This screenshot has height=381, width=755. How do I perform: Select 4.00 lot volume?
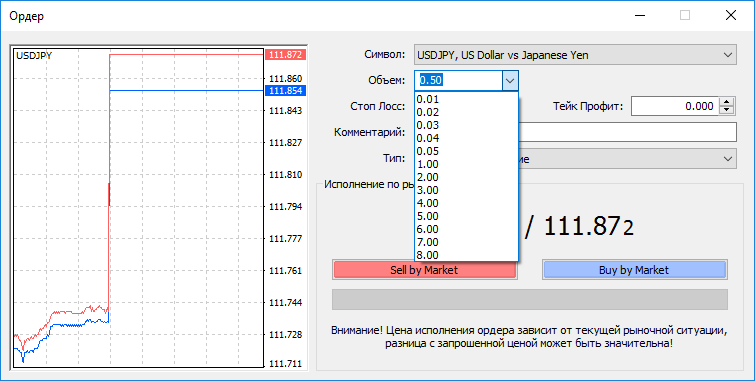[466, 204]
